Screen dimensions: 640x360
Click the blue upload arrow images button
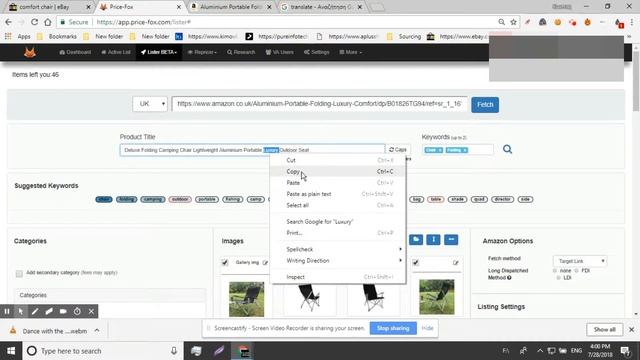[433, 240]
